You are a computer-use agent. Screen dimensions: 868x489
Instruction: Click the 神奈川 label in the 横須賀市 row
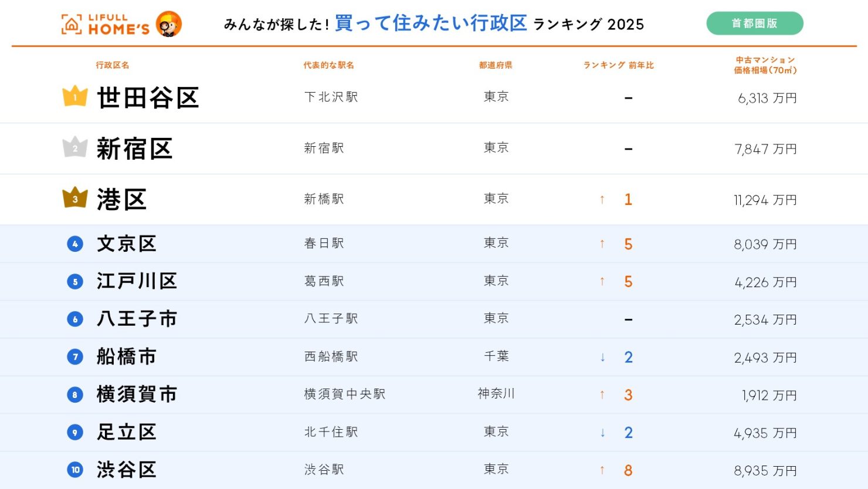pos(496,394)
